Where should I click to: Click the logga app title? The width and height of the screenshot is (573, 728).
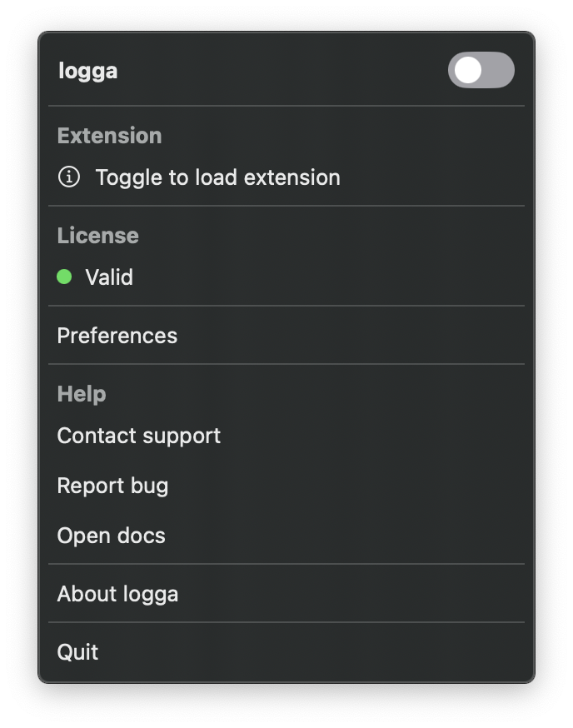click(87, 71)
